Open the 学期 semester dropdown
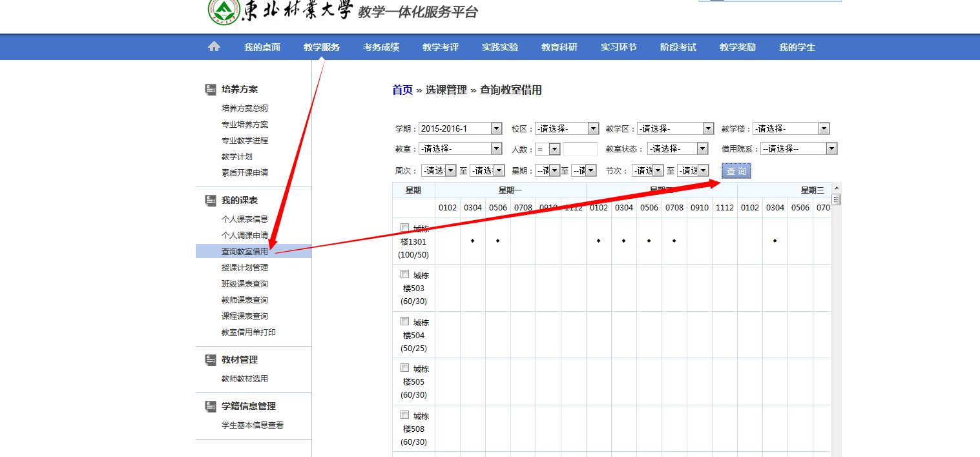 [x=460, y=128]
